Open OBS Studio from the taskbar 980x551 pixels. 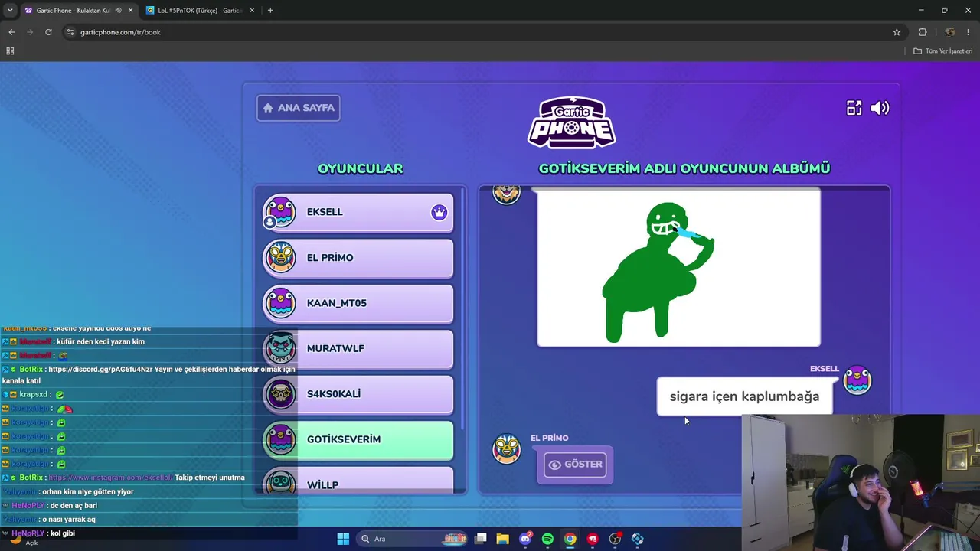(x=615, y=539)
